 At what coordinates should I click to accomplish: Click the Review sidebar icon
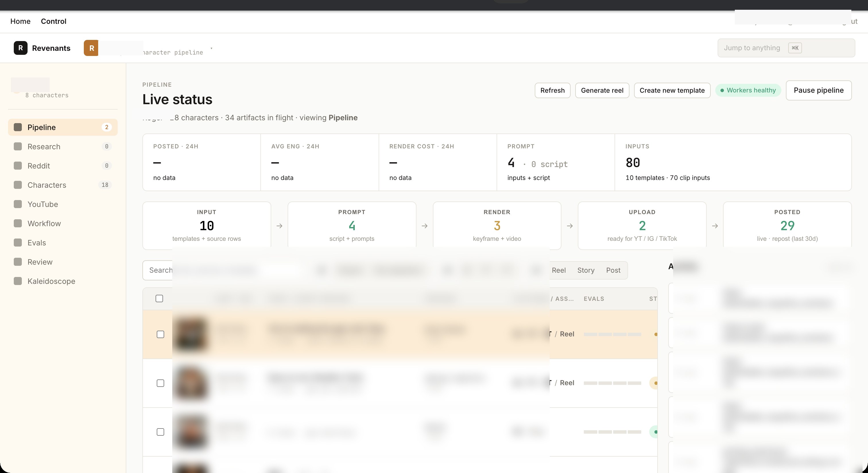(x=18, y=261)
